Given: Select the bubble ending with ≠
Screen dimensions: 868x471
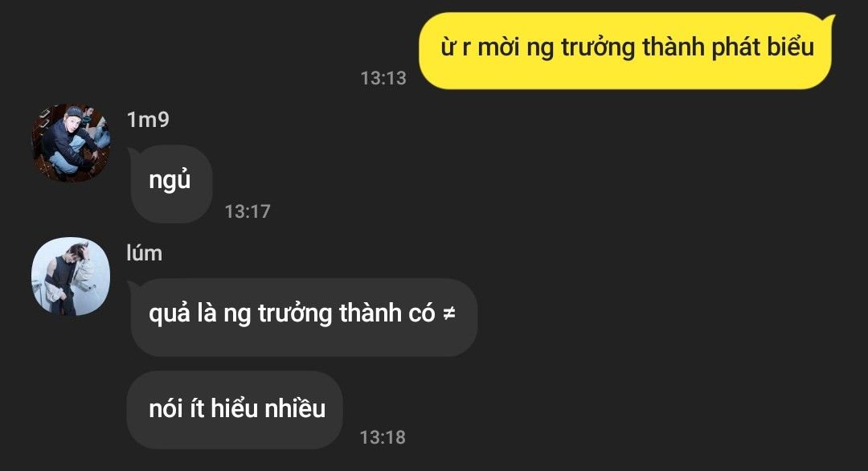Looking at the screenshot, I should [x=302, y=317].
